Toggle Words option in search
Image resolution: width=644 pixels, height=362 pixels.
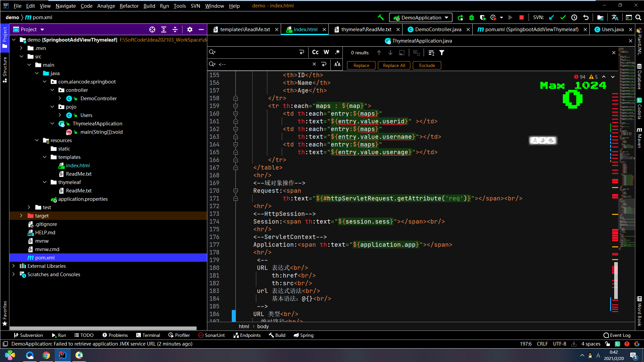(326, 52)
